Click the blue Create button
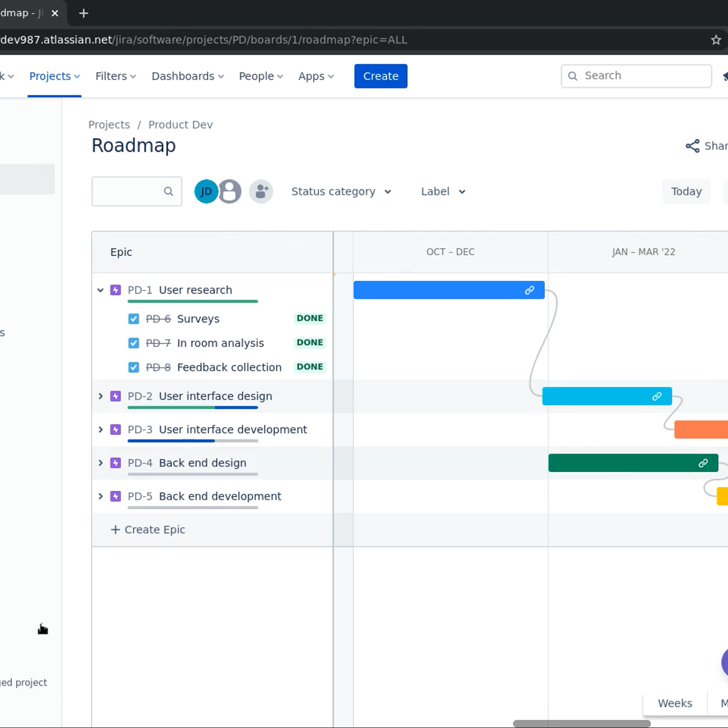The image size is (728, 728). tap(381, 76)
